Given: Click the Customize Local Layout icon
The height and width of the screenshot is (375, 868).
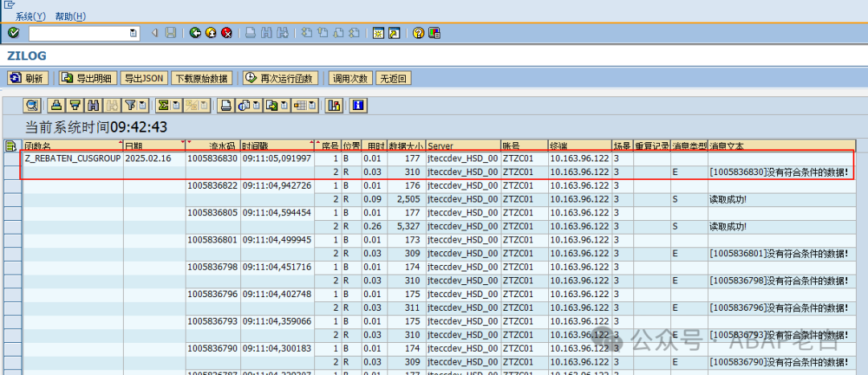Looking at the screenshot, I should (435, 33).
